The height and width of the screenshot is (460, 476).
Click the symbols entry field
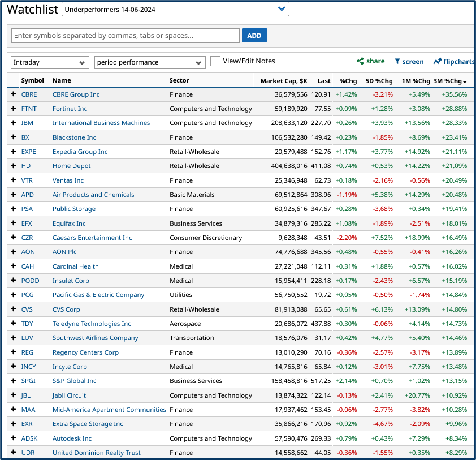click(x=124, y=35)
